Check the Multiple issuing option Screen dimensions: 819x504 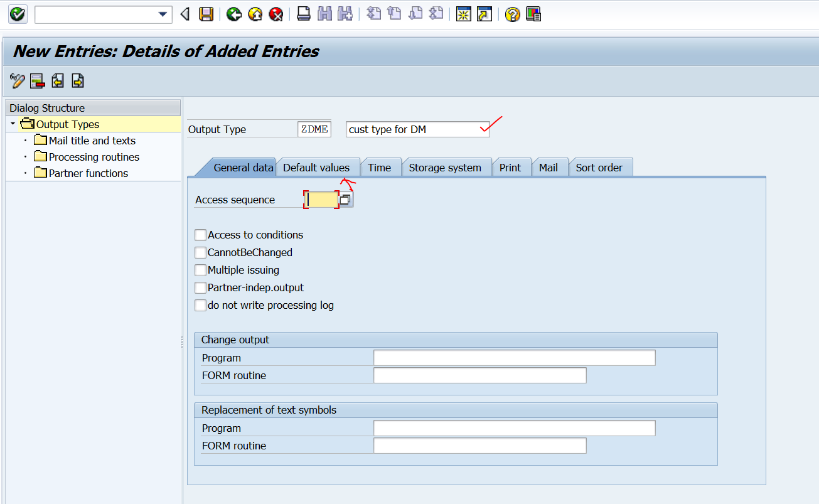tap(200, 270)
